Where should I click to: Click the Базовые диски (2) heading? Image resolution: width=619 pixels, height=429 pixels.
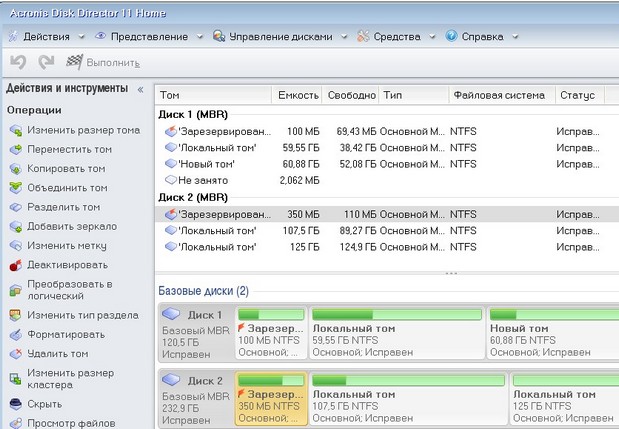click(x=203, y=291)
